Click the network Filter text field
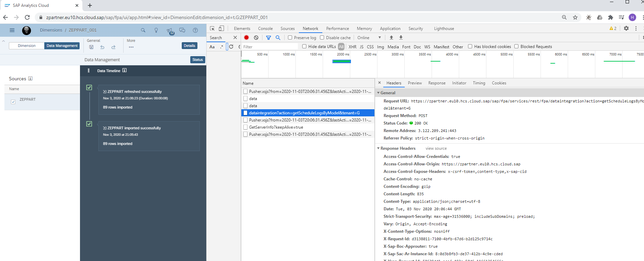This screenshot has height=261, width=644. pyautogui.click(x=270, y=47)
